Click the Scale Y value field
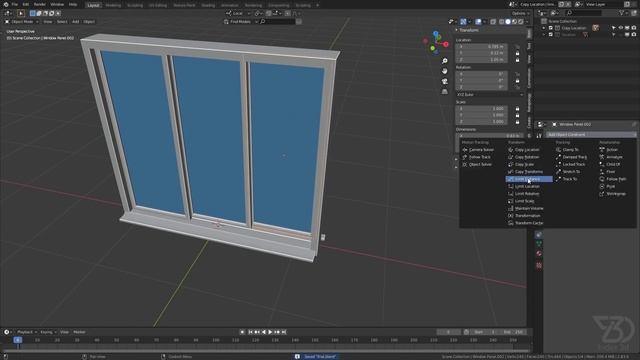The height and width of the screenshot is (360, 640). coord(482,115)
